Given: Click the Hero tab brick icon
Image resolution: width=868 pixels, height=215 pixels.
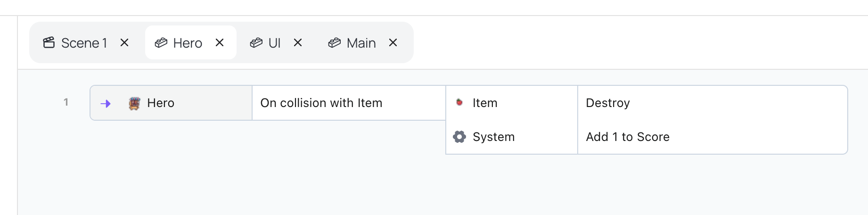Looking at the screenshot, I should [161, 43].
